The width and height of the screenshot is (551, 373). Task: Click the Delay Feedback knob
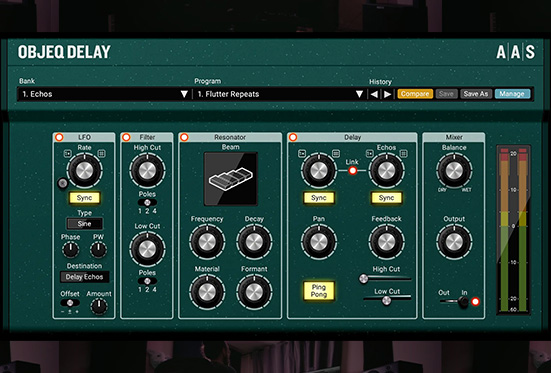pos(387,242)
